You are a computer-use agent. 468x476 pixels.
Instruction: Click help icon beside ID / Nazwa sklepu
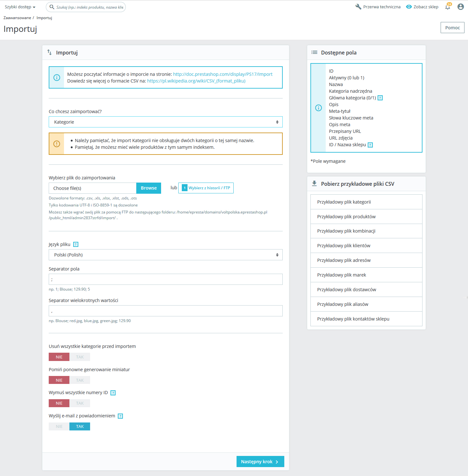click(x=370, y=145)
